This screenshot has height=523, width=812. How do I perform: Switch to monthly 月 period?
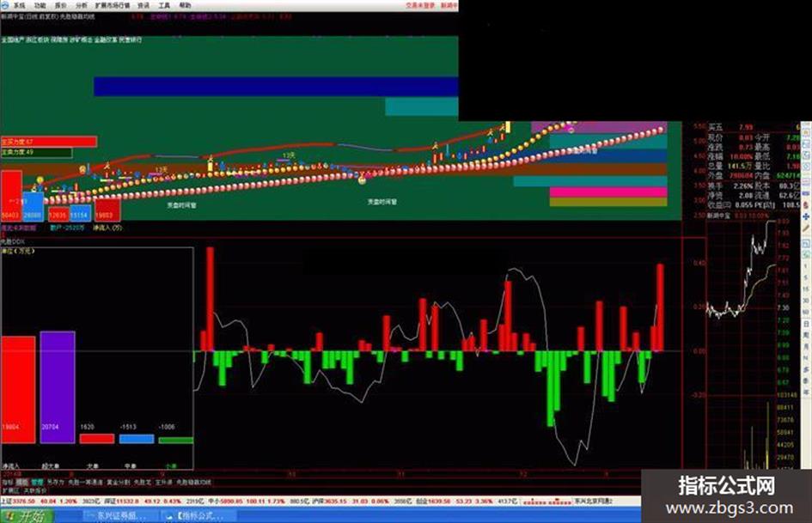(x=806, y=346)
